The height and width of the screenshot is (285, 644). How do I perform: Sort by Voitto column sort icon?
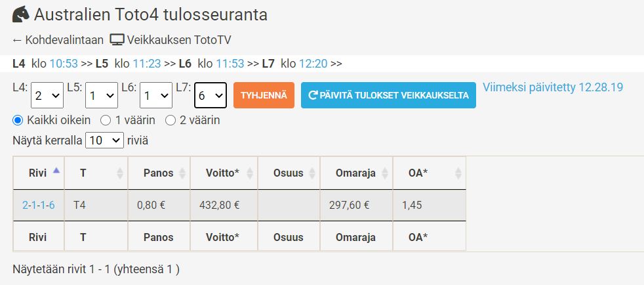tap(249, 173)
